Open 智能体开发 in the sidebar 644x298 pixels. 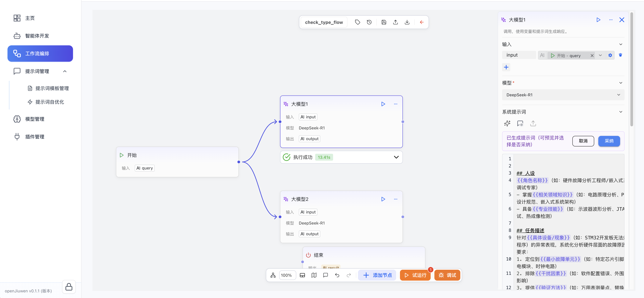(37, 36)
